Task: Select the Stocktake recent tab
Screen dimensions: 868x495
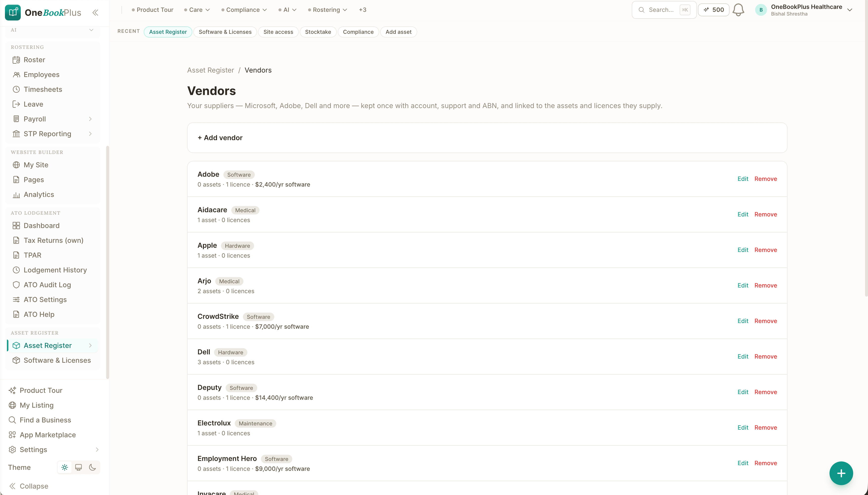Action: tap(318, 32)
